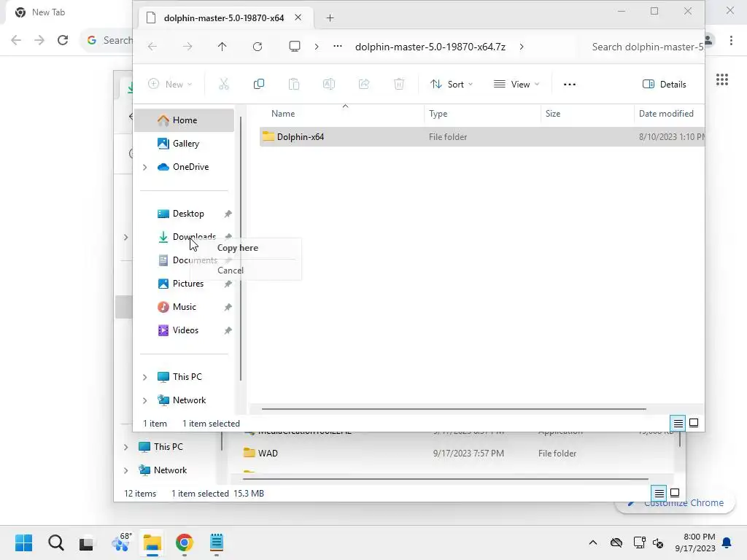Click chevron after dolphin-master-5.0-19870-x64.7z path
This screenshot has width=747, height=560.
[x=522, y=47]
